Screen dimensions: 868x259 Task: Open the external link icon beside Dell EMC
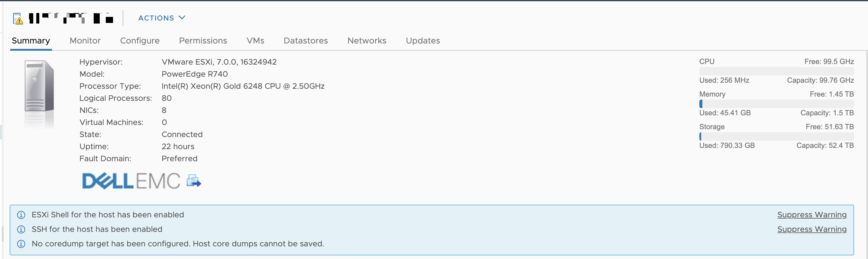[x=194, y=181]
